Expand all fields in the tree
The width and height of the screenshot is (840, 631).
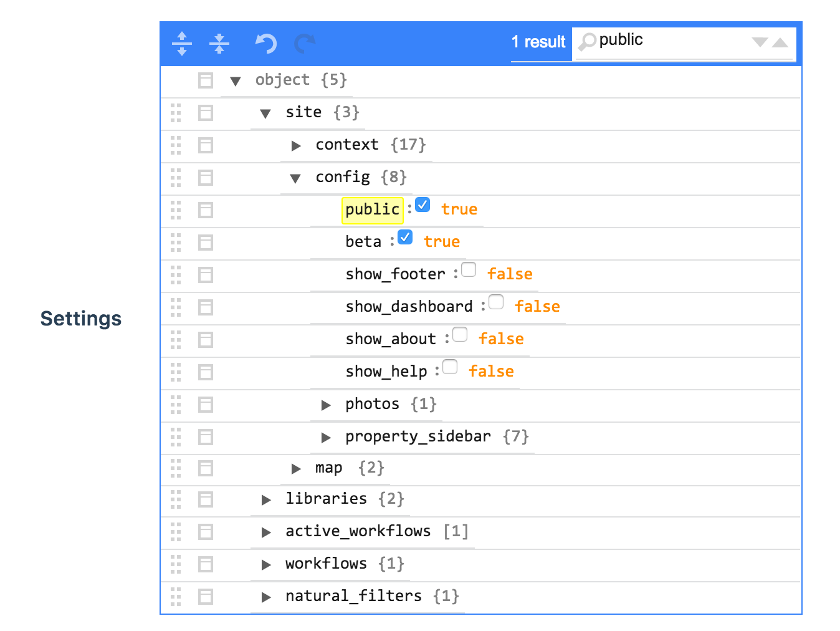point(182,44)
